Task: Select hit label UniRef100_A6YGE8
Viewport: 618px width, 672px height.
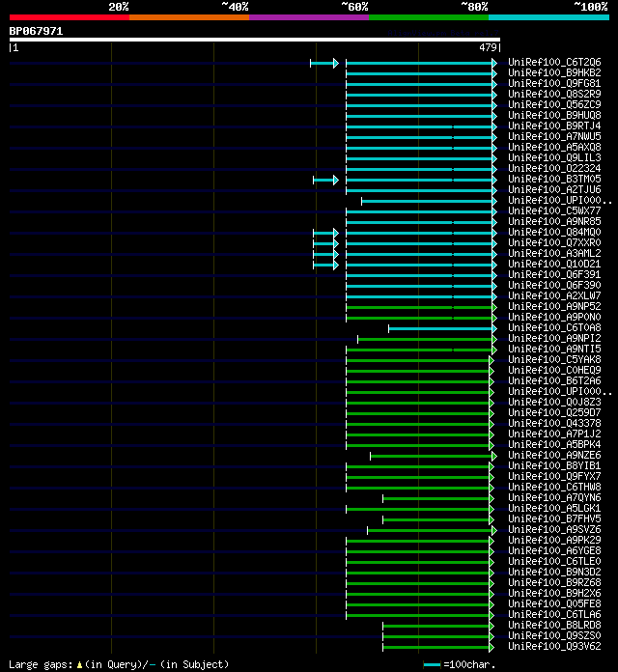Action: 554,550
